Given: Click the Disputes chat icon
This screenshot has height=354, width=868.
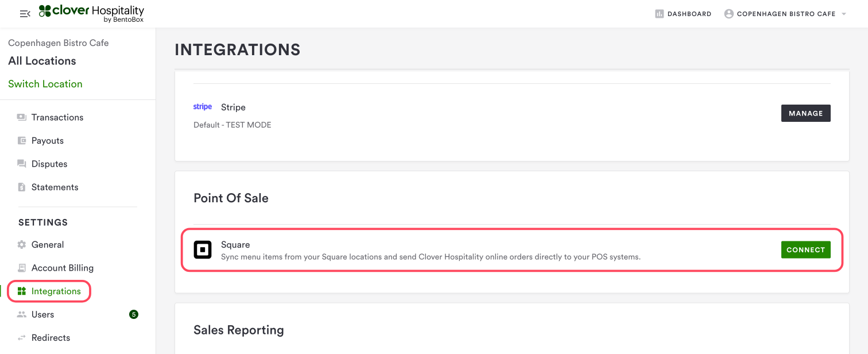Looking at the screenshot, I should click(x=22, y=164).
